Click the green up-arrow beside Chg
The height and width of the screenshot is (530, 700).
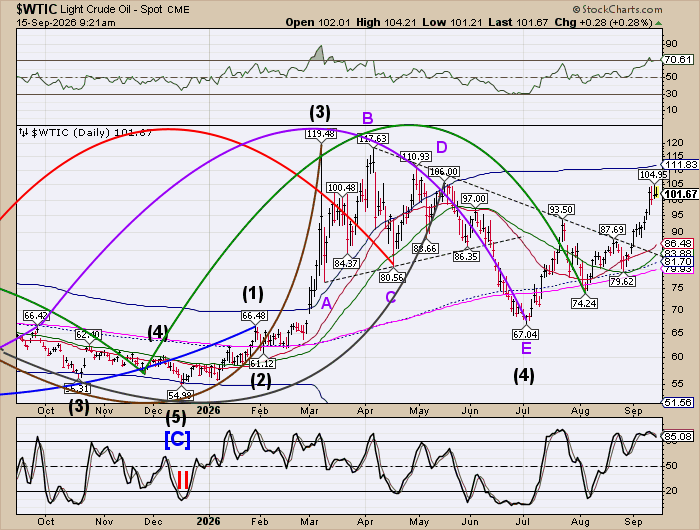[658, 23]
